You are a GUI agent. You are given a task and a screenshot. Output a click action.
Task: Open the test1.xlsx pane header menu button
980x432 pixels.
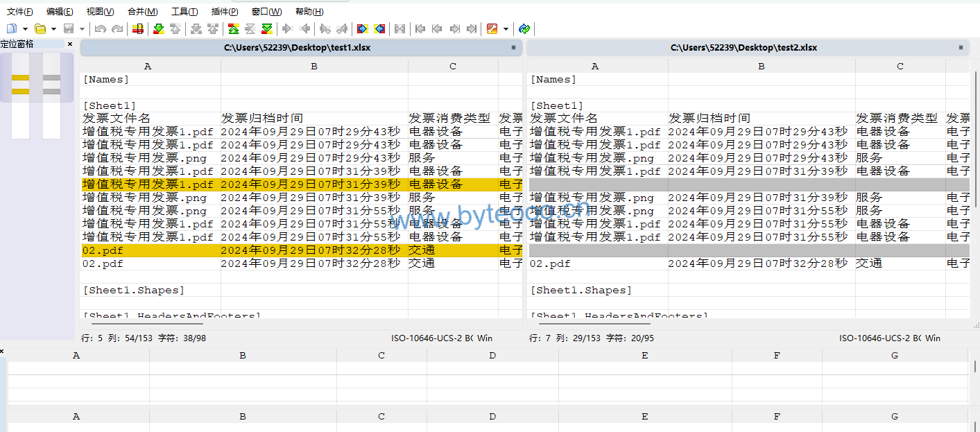point(513,48)
